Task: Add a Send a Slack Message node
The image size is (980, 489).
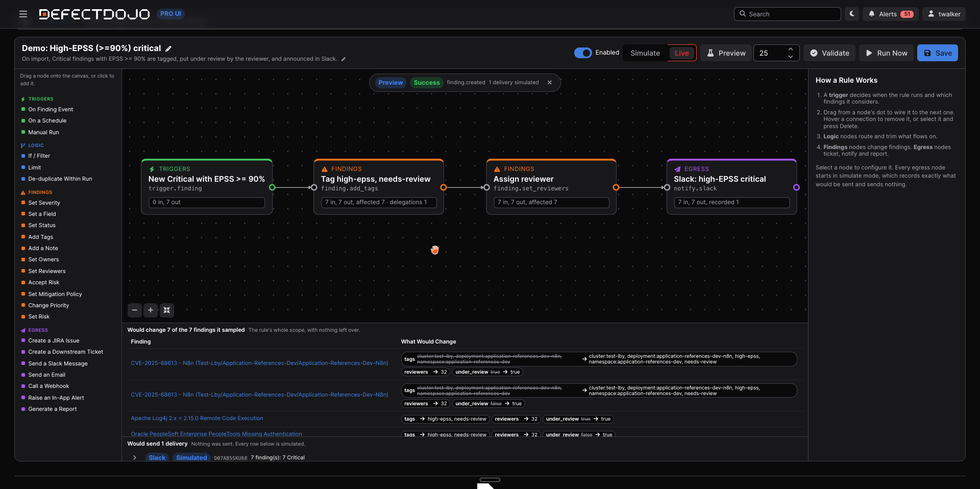Action: [58, 363]
